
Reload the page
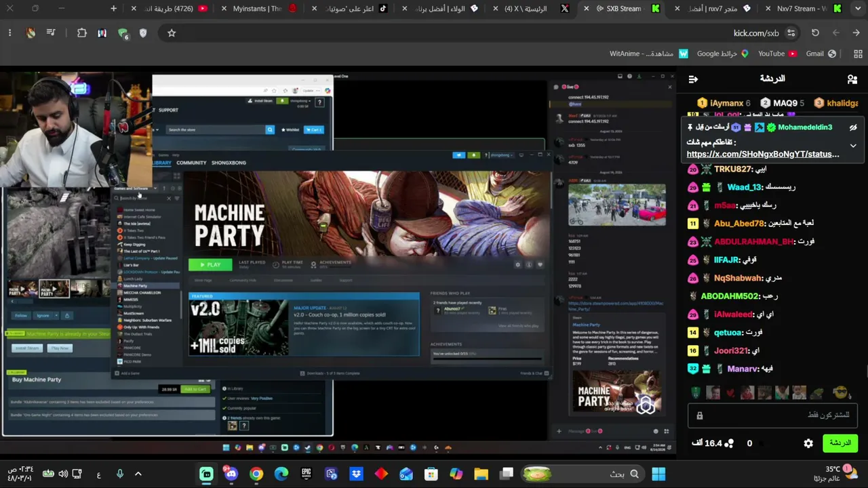[x=815, y=33]
